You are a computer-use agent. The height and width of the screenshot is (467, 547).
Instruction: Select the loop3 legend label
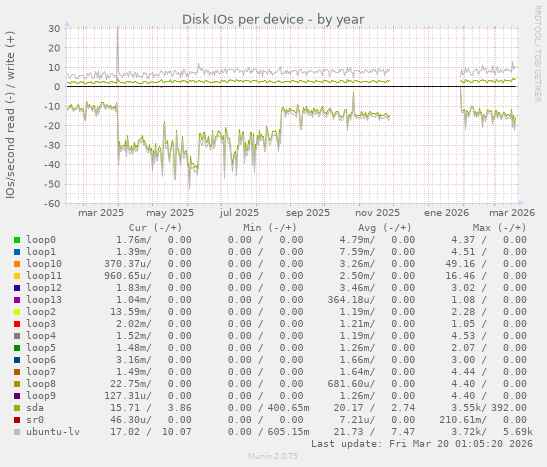point(41,324)
